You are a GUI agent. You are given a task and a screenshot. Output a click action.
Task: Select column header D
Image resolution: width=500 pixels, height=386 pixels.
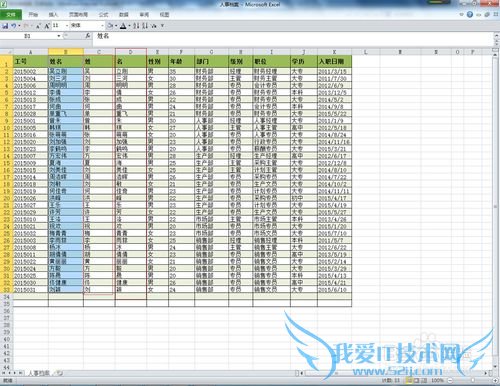point(131,52)
